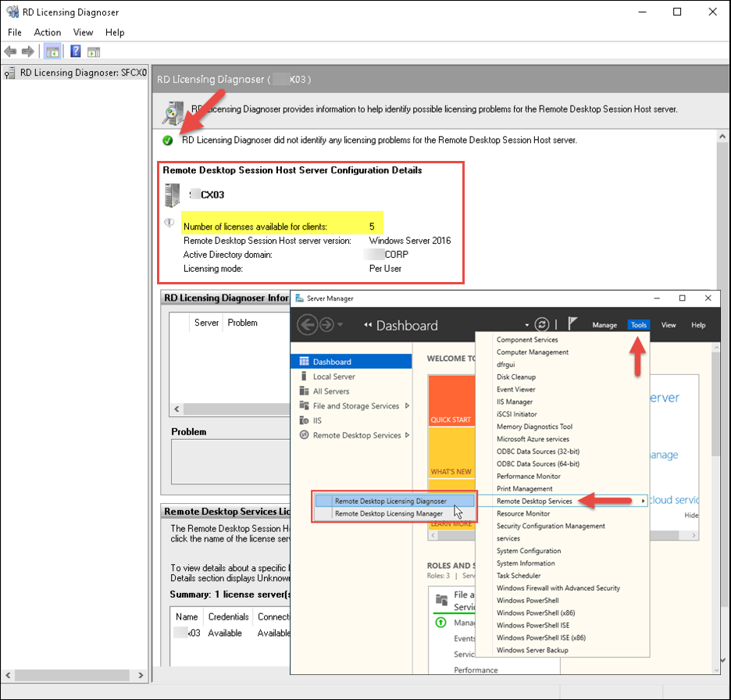Viewport: 731px width, 700px height.
Task: Expand File and Storage Services arrow
Action: pyautogui.click(x=407, y=405)
